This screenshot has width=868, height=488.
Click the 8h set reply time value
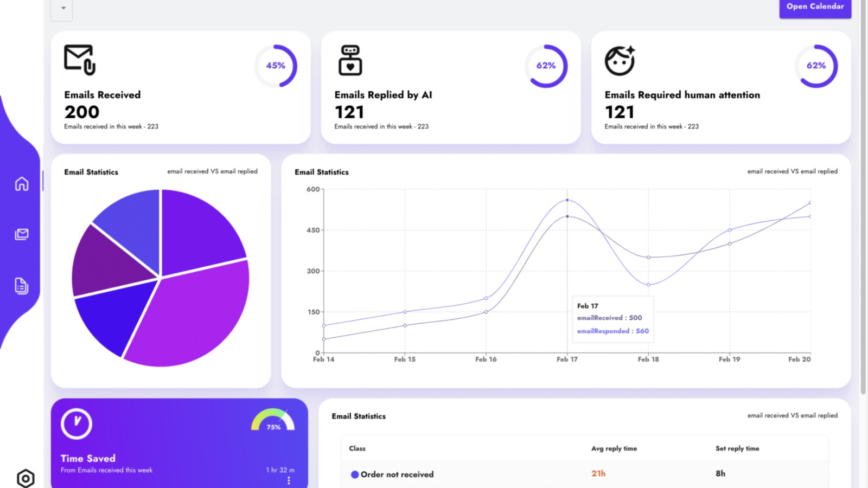[720, 473]
